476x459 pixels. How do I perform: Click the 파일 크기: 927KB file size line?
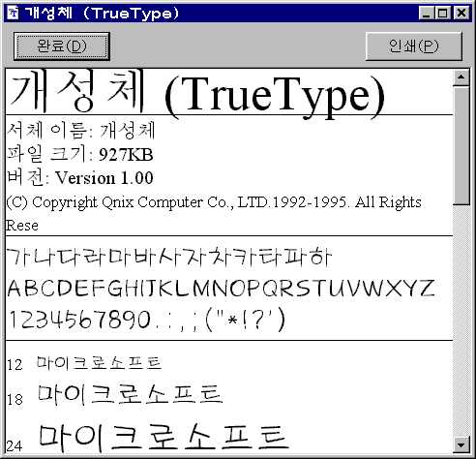coord(80,154)
